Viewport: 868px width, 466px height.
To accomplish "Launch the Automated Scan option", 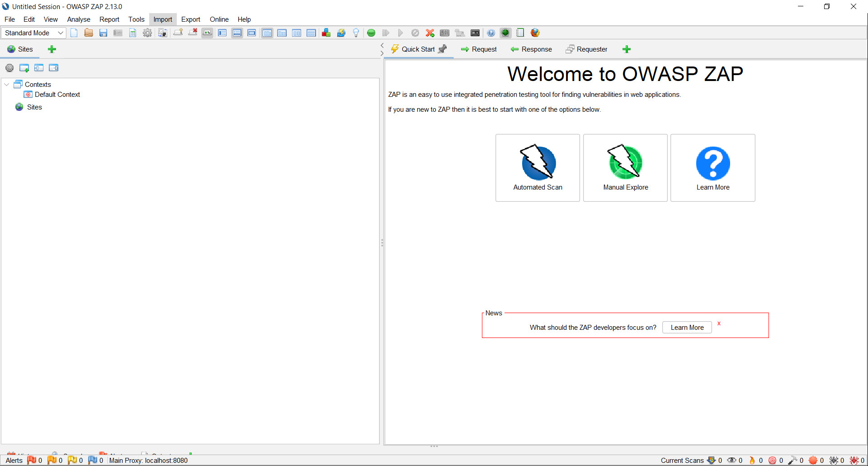I will point(538,168).
